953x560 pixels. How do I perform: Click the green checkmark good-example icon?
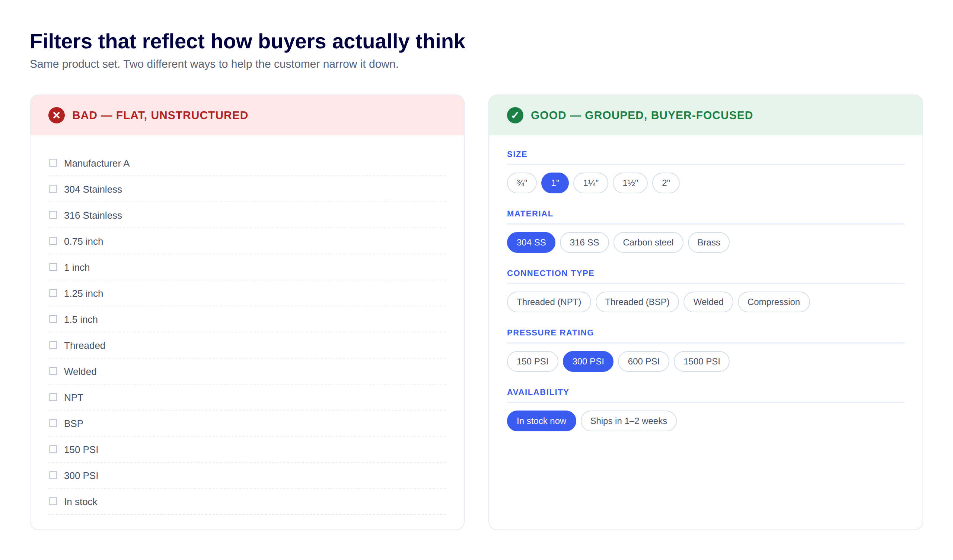(x=515, y=115)
